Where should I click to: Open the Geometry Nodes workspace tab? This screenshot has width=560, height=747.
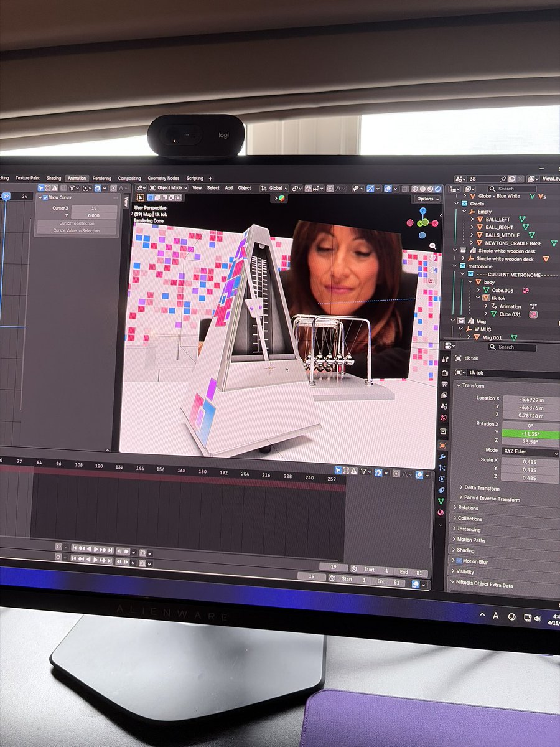163,178
